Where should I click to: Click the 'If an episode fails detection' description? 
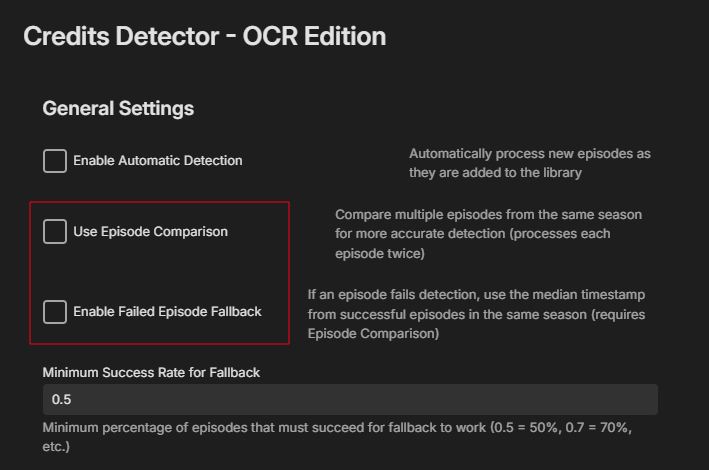click(478, 295)
